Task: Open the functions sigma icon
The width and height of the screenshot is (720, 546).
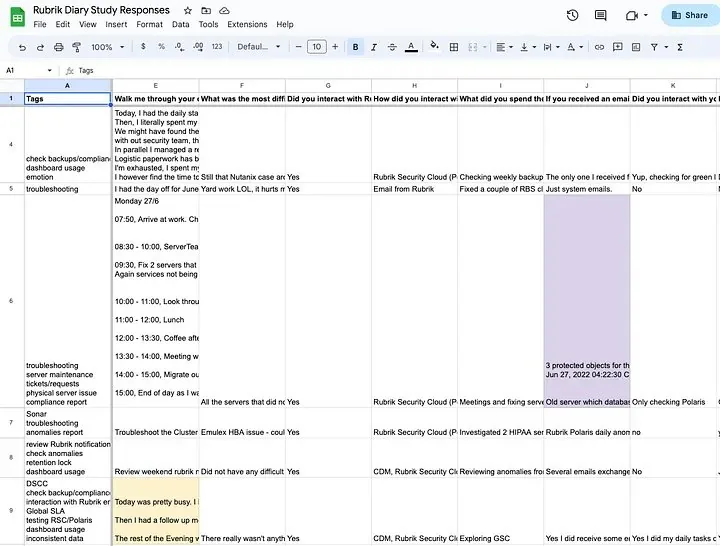Action: pyautogui.click(x=680, y=47)
